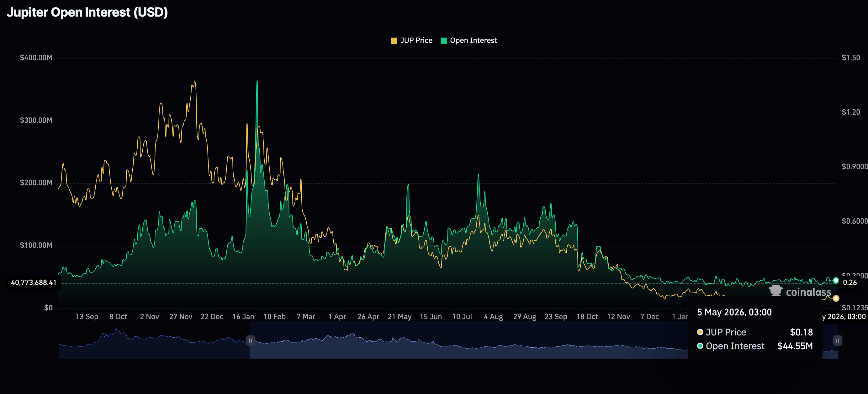Click the 40,773,688.41 crosshair value label
The image size is (868, 394).
34,283
